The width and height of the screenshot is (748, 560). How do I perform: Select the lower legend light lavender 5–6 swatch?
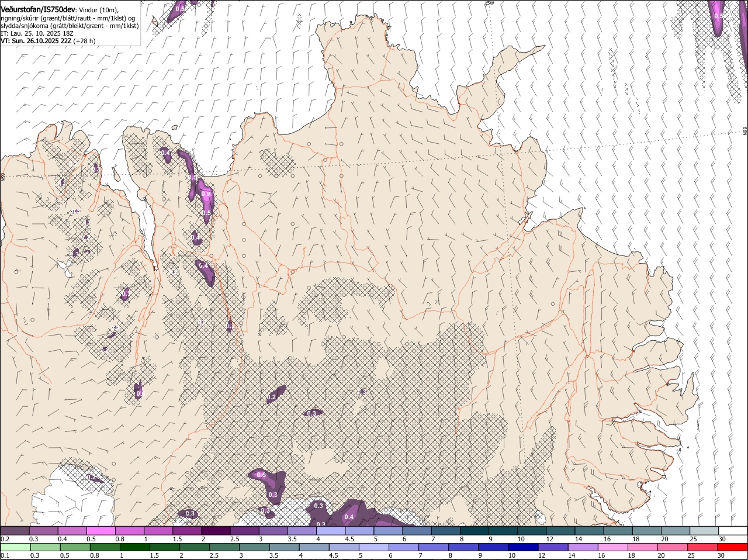(373, 547)
